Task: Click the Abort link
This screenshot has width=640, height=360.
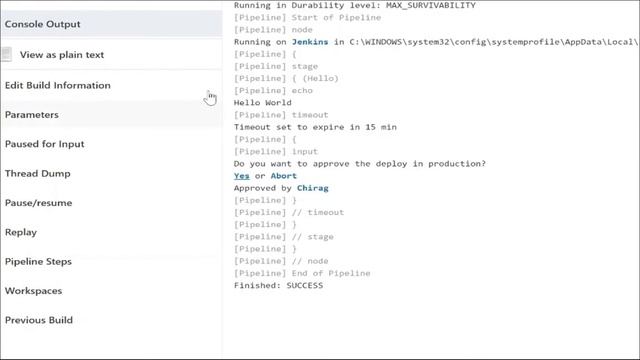Action: 284,176
